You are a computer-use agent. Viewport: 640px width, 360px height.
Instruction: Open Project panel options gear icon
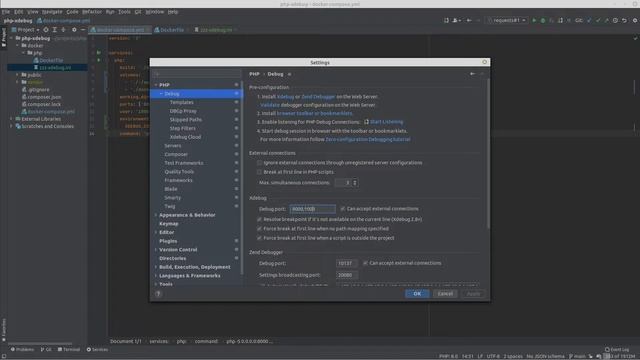pyautogui.click(x=74, y=30)
